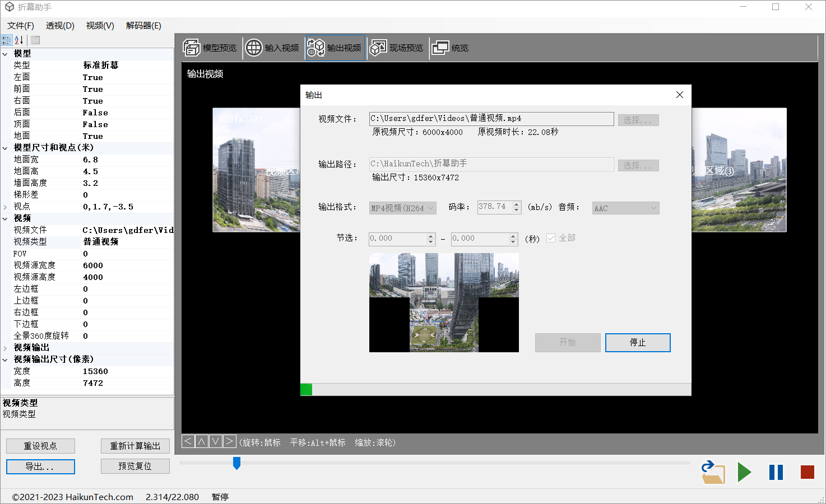This screenshot has width=826, height=504.
Task: Pause playback with the blue pause icon
Action: coord(776,473)
